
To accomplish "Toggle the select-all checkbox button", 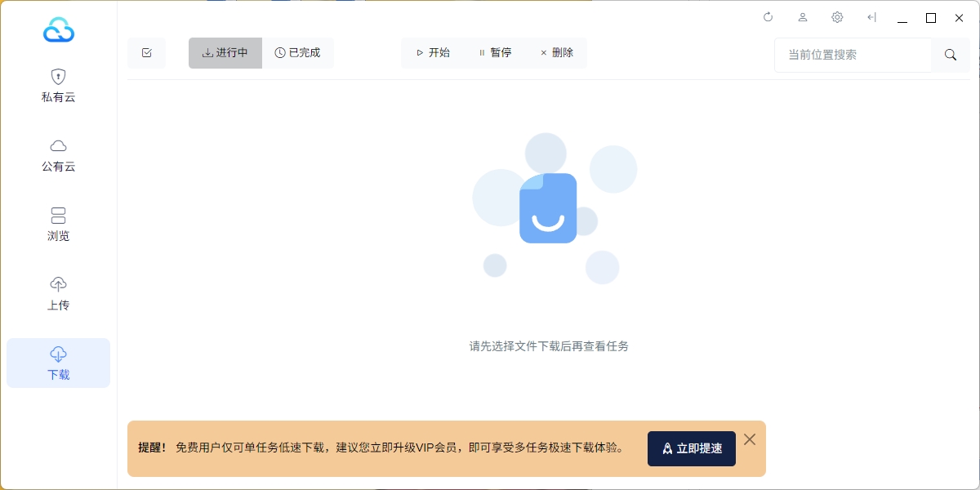I will [x=147, y=53].
